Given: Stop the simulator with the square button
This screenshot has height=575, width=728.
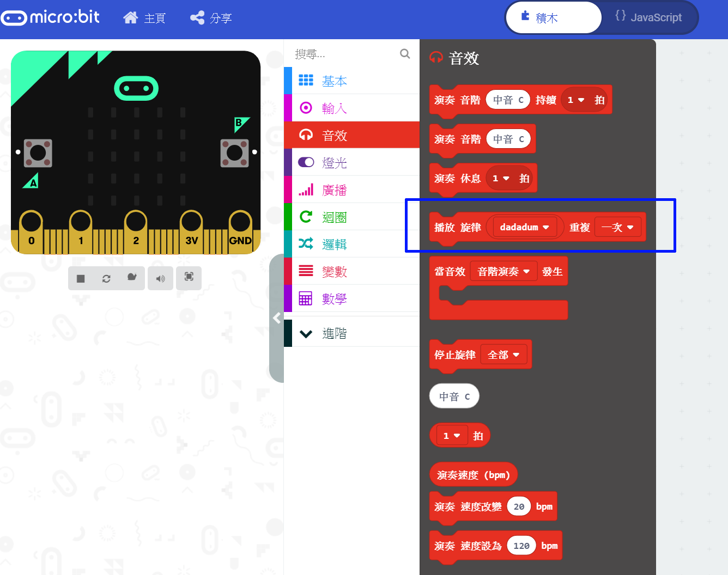Looking at the screenshot, I should pos(80,278).
